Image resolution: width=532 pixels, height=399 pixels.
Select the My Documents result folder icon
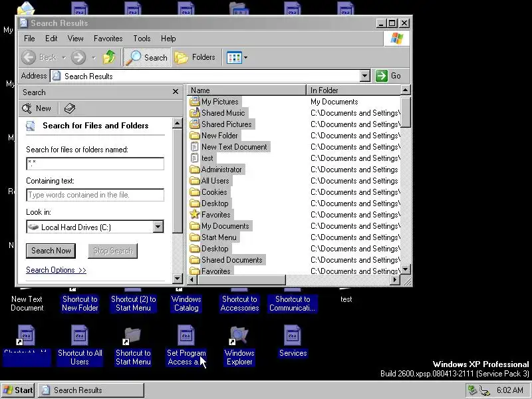tap(194, 226)
